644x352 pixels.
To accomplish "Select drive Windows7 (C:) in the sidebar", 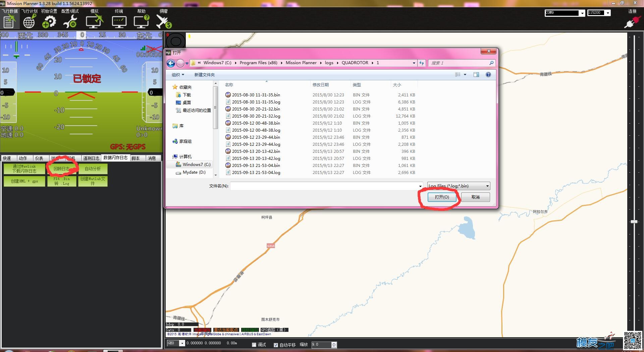I will coord(193,164).
